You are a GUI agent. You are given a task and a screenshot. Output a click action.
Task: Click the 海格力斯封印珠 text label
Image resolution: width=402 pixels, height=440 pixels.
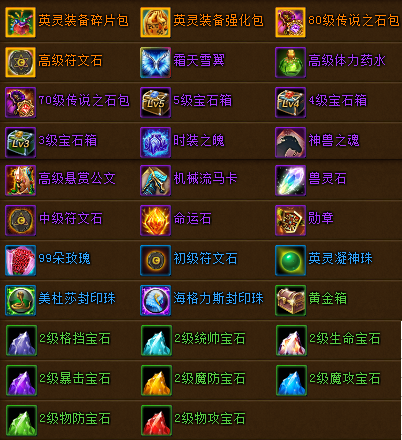[x=218, y=298]
